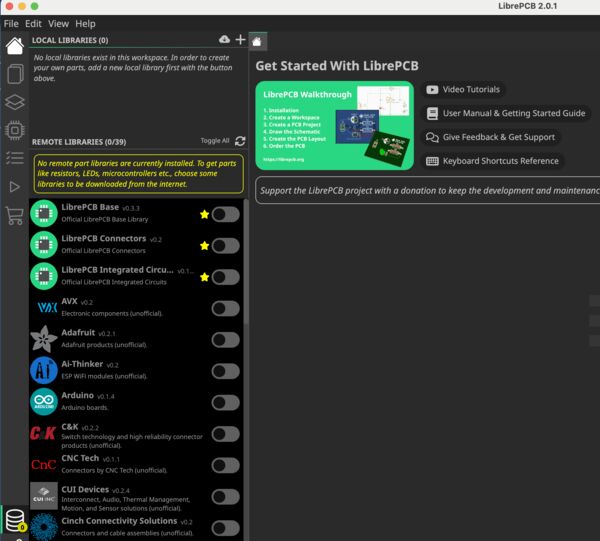This screenshot has height=541, width=600.
Task: Add a new local library with plus
Action: [240, 39]
